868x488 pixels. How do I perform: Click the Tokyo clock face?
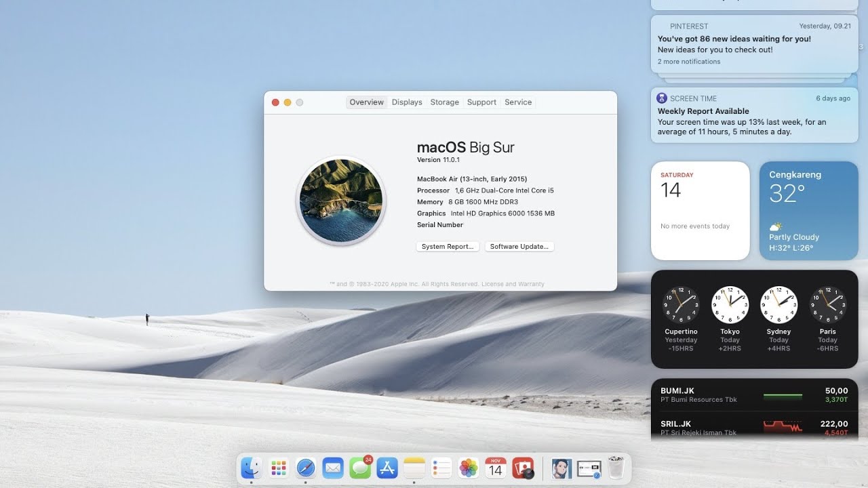point(730,305)
